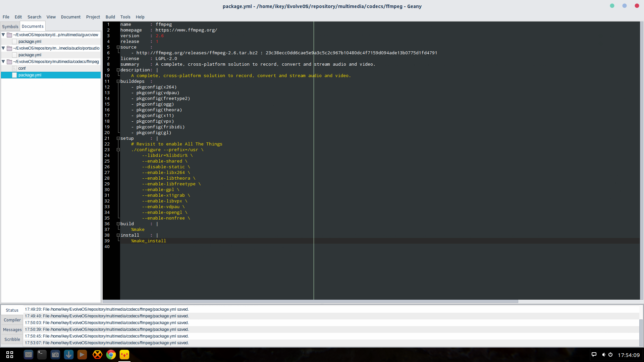Open the applications grid menu in taskbar
Screen dimensions: 644x362
10,355
